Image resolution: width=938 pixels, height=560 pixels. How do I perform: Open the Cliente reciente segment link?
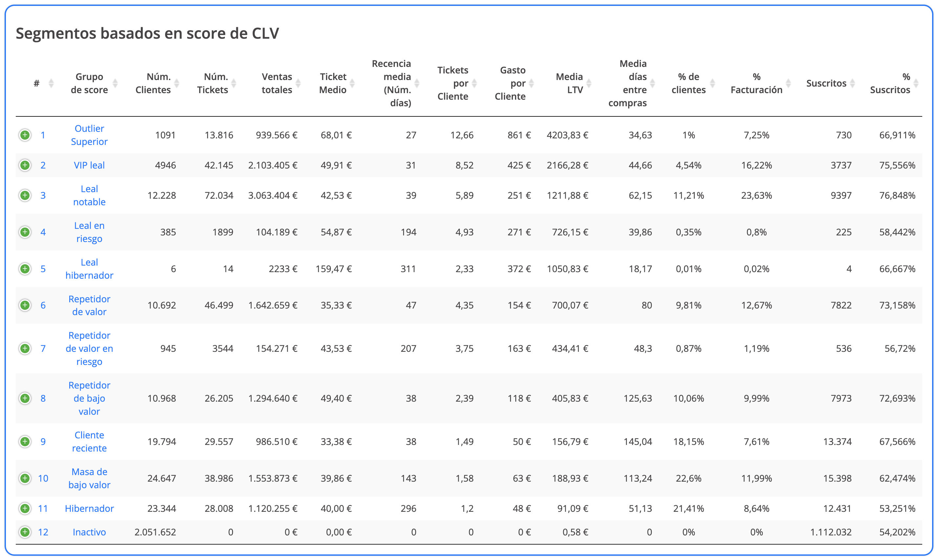[x=89, y=442]
